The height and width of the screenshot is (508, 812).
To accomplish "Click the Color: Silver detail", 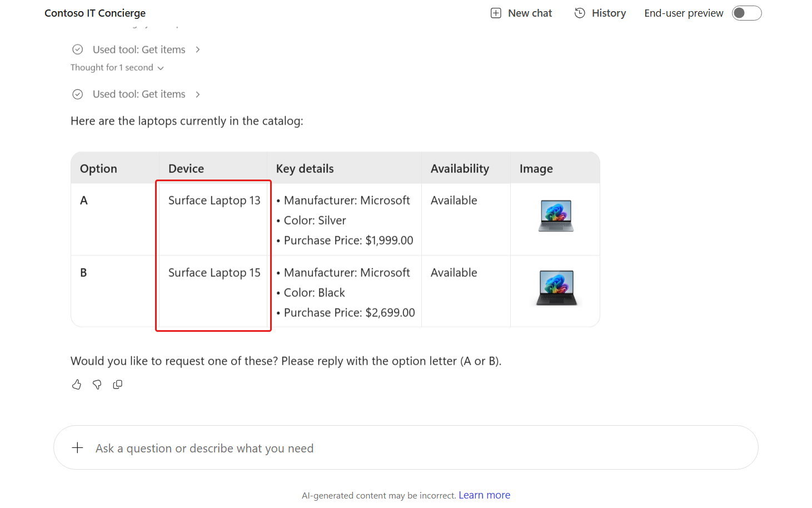I will [x=315, y=221].
